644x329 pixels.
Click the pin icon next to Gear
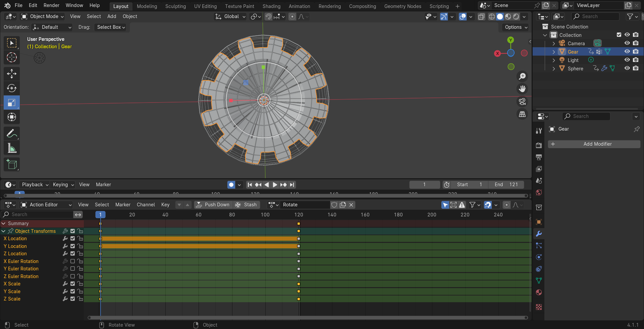[x=637, y=129]
